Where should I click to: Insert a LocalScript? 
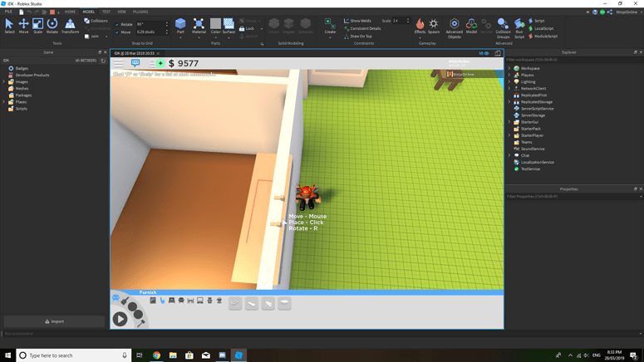(541, 28)
